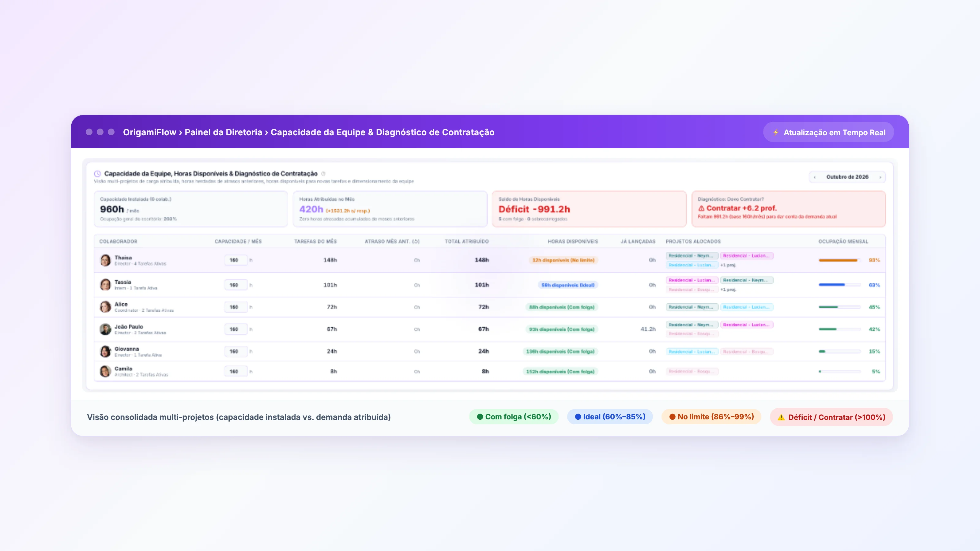Click João Paulo's 41.2h já lançadas value
This screenshot has height=551, width=980.
(648, 329)
